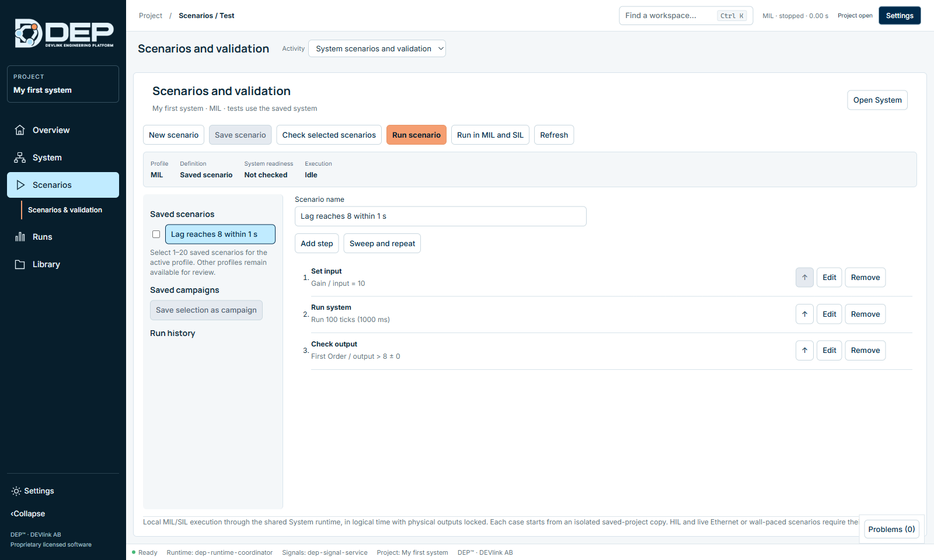Remove the Run system step

pos(865,314)
